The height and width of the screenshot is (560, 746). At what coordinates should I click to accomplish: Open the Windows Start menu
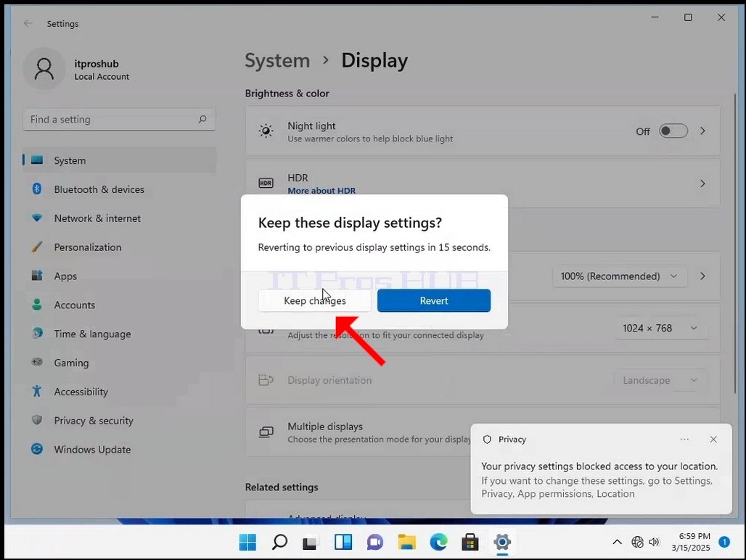click(x=247, y=542)
